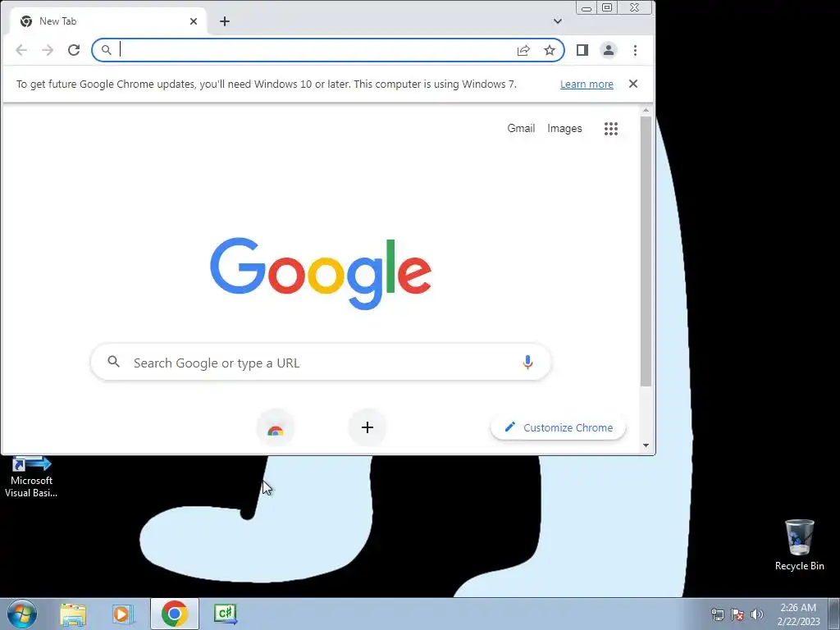
Task: Open Chrome's three-dot menu
Action: (636, 50)
